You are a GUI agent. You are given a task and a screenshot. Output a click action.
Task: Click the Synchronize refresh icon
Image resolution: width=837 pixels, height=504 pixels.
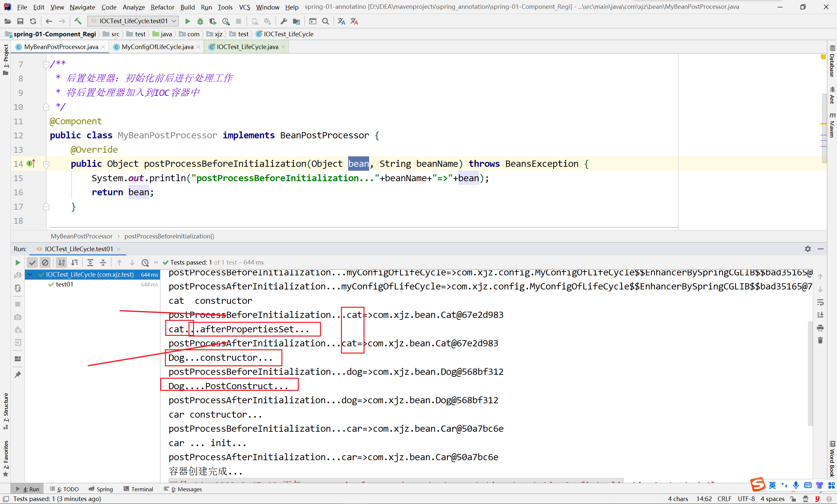pyautogui.click(x=33, y=21)
